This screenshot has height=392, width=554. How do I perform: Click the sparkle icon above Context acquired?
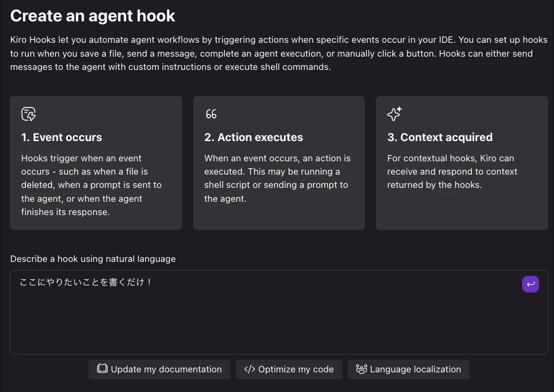pyautogui.click(x=394, y=114)
